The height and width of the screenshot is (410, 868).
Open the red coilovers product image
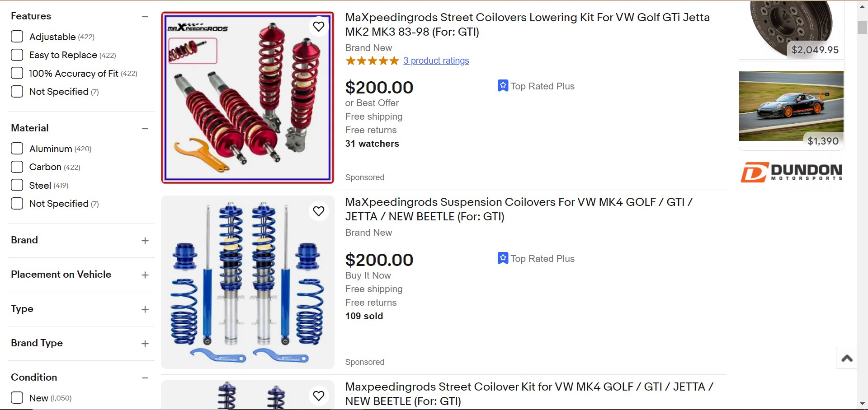pos(247,98)
